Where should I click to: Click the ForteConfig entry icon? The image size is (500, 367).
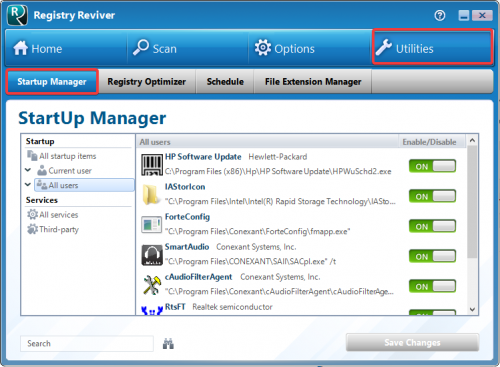[152, 225]
